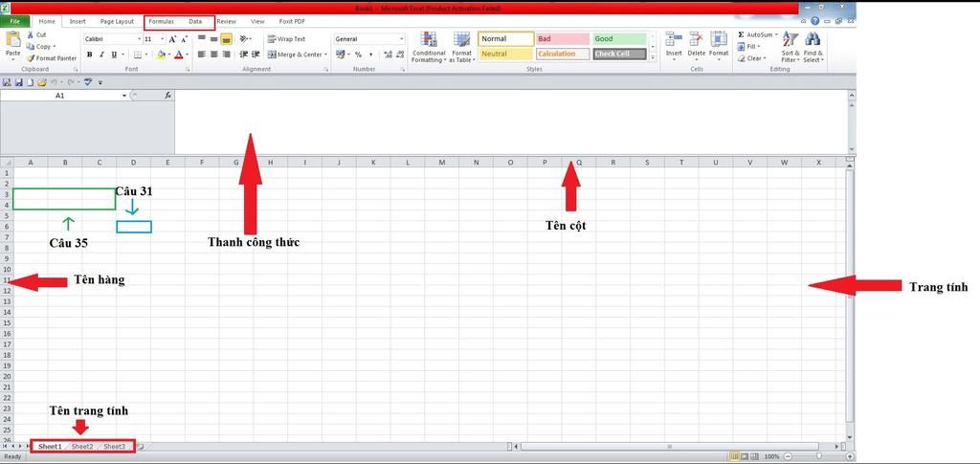The image size is (980, 464).
Task: Open the Fill dropdown
Action: tap(748, 47)
